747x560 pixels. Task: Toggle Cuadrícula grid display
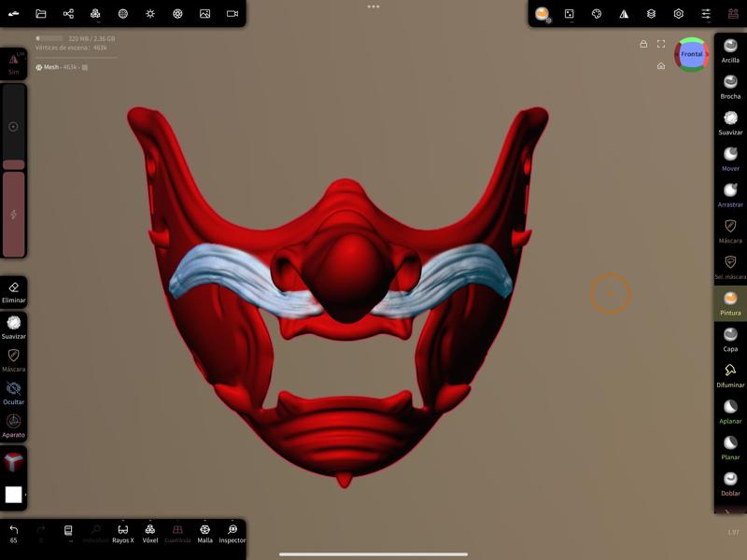[177, 534]
